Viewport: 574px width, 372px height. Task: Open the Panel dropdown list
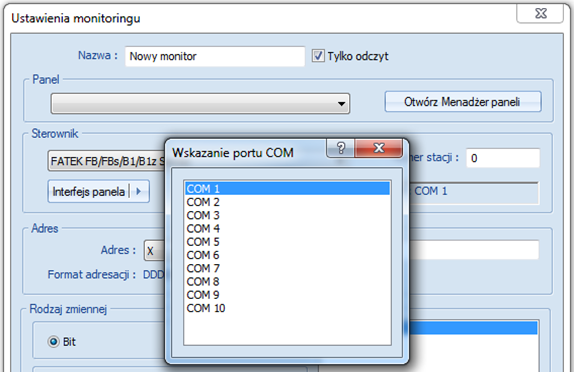click(200, 104)
